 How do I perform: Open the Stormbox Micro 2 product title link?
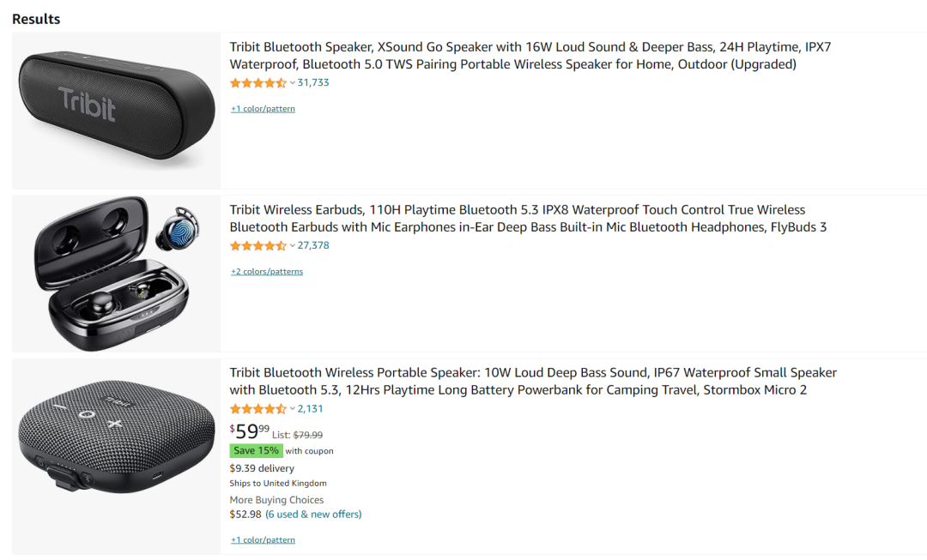click(x=532, y=382)
